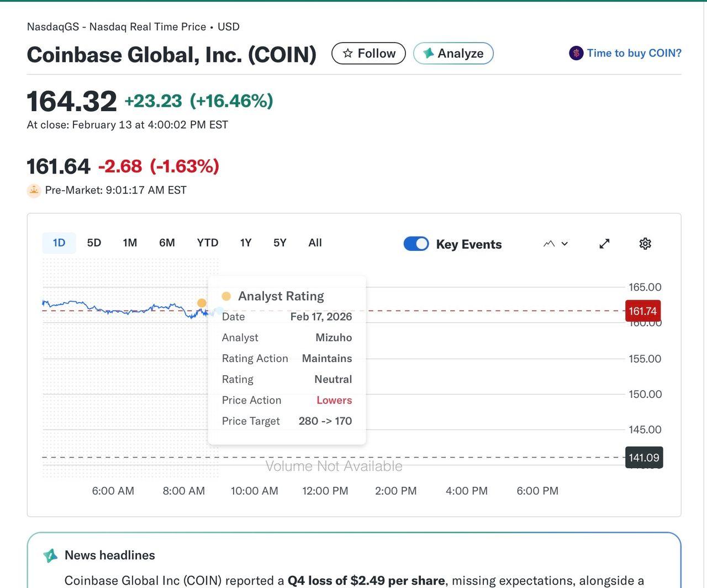The width and height of the screenshot is (707, 588).
Task: Click the pre-market sunrise icon
Action: pos(34,191)
